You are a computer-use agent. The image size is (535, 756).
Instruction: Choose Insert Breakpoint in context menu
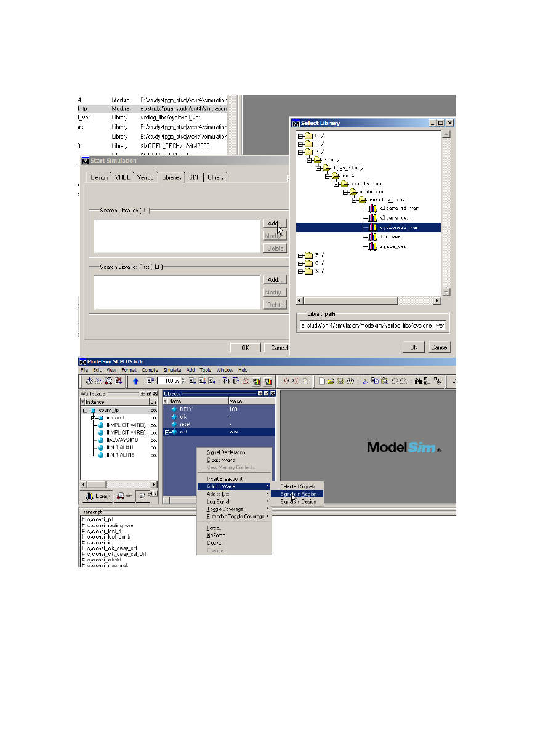234,478
